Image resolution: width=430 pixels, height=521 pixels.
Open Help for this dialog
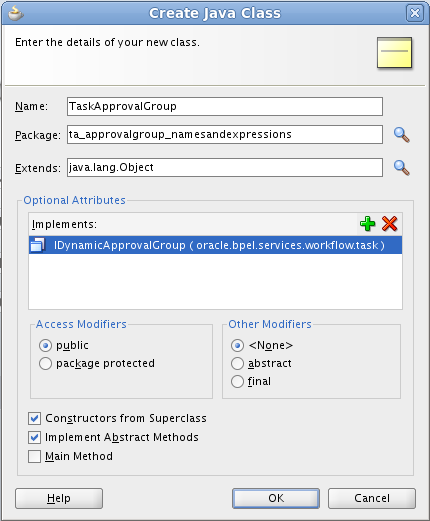59,498
